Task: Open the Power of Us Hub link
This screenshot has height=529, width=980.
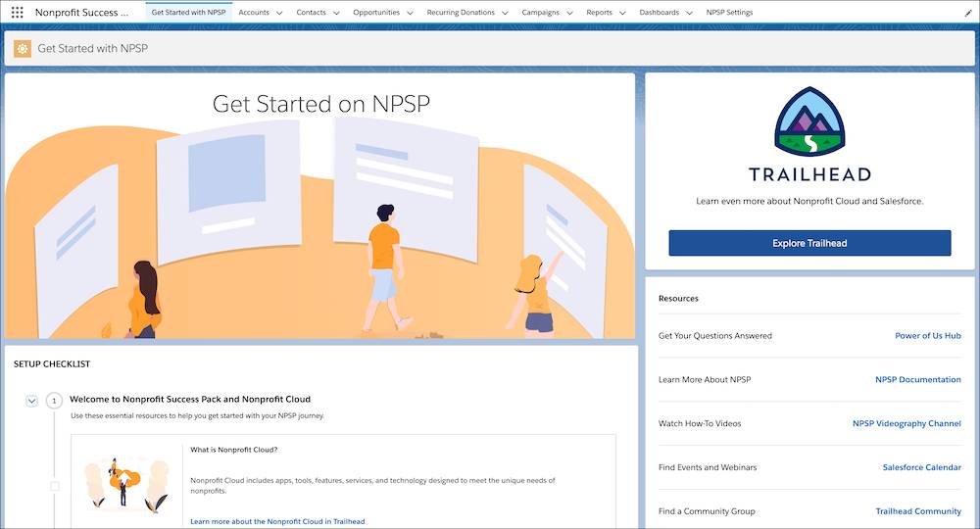Action: 927,335
